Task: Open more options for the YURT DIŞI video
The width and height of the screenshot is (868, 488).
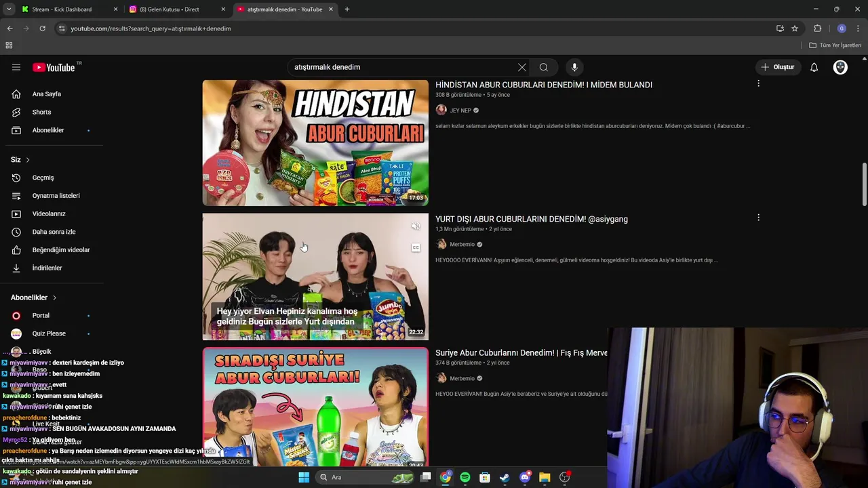Action: 758,218
